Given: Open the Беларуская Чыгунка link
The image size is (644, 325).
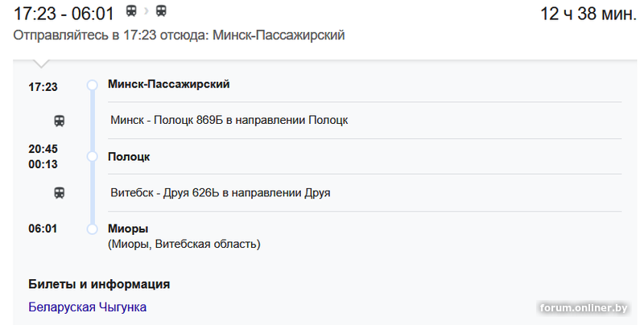Looking at the screenshot, I should (x=87, y=306).
